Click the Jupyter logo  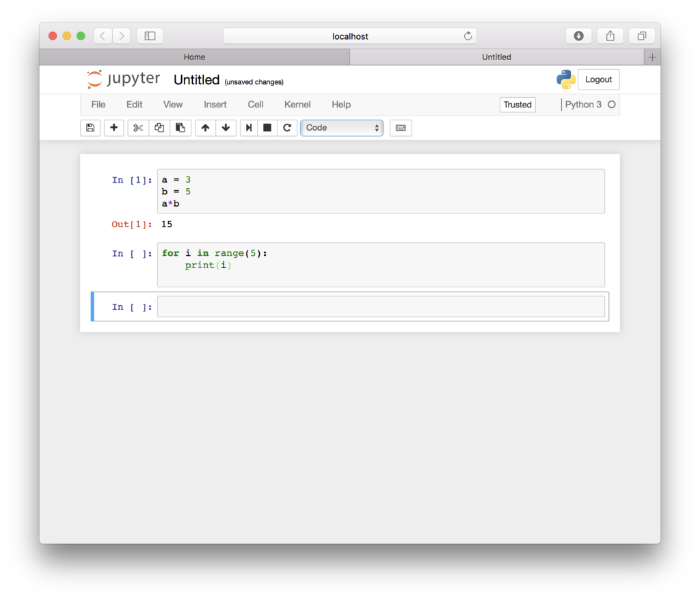[124, 79]
